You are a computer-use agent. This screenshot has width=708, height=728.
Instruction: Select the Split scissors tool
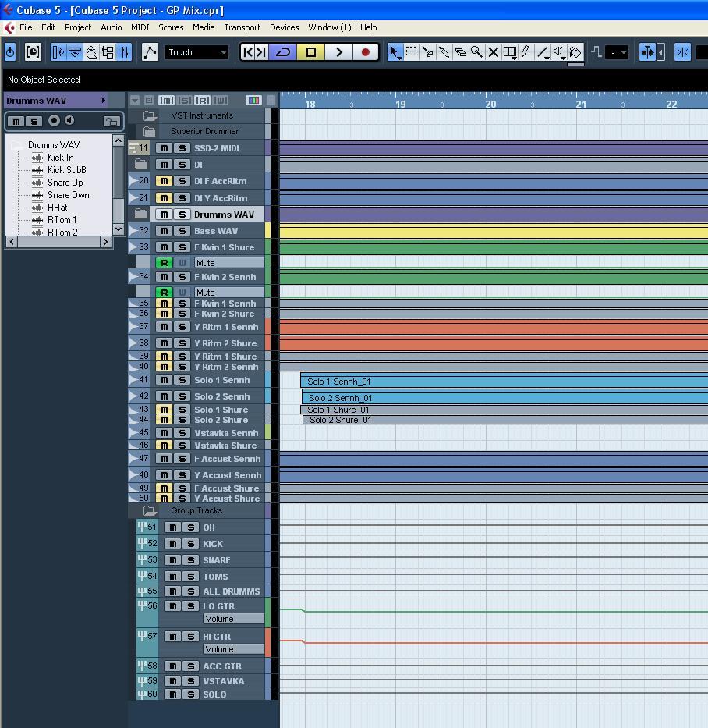click(428, 52)
